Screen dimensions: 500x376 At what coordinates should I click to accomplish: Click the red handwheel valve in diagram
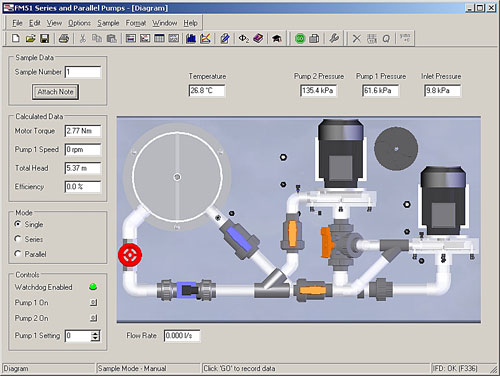130,255
